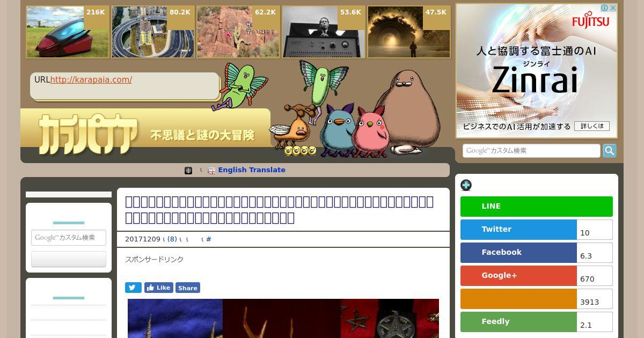Click the article's main image
Viewport: 644px width, 338px height.
point(283,318)
